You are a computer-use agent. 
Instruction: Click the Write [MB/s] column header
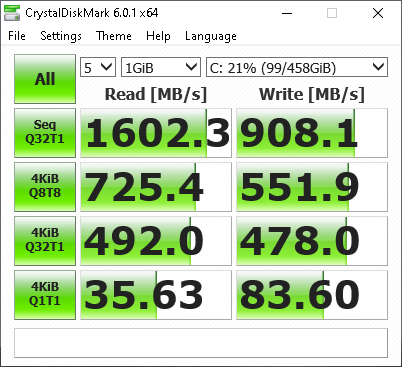coord(312,94)
